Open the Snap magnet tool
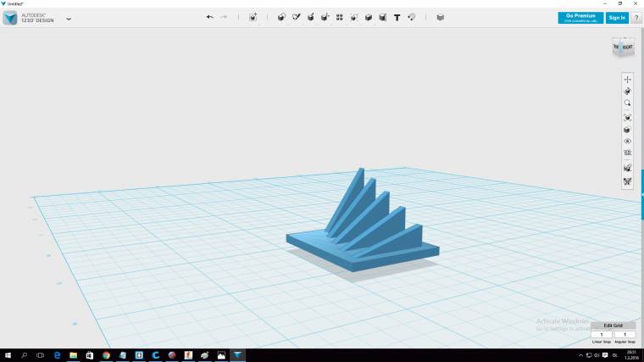 click(412, 17)
